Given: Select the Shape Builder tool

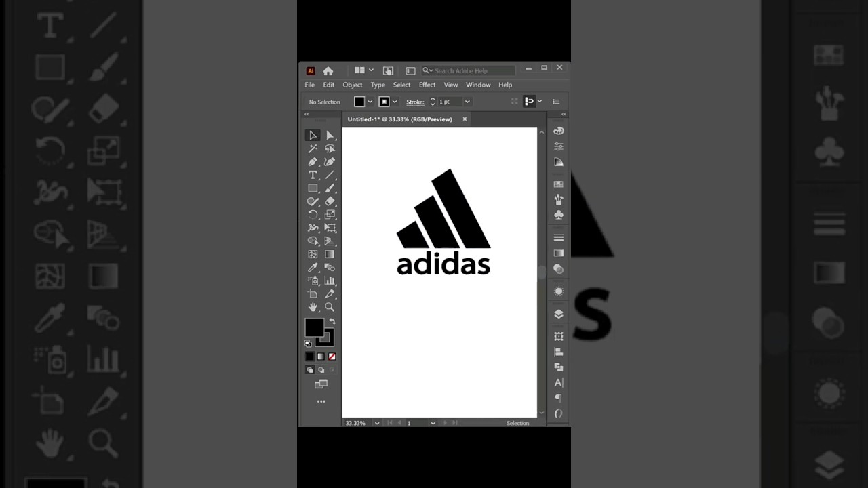Looking at the screenshot, I should [x=313, y=241].
